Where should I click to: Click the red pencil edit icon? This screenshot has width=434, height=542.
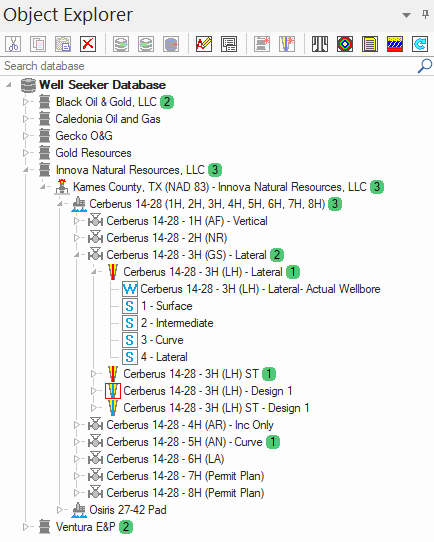pos(204,44)
